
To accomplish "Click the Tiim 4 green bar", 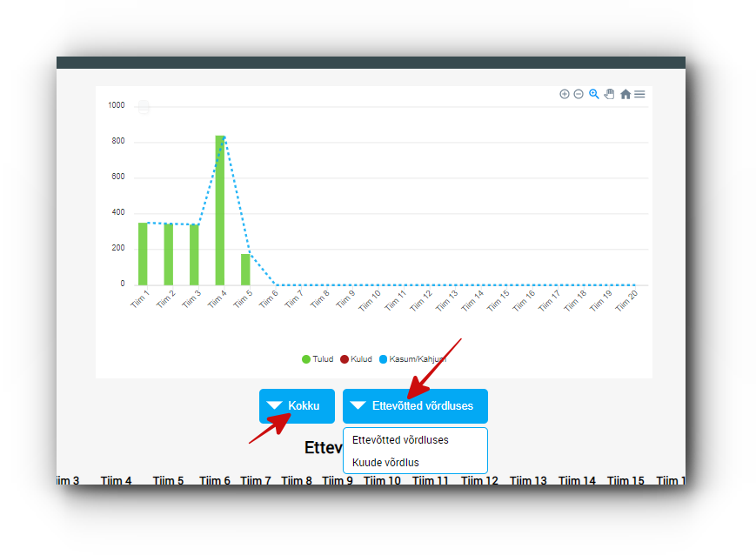I will pos(220,211).
